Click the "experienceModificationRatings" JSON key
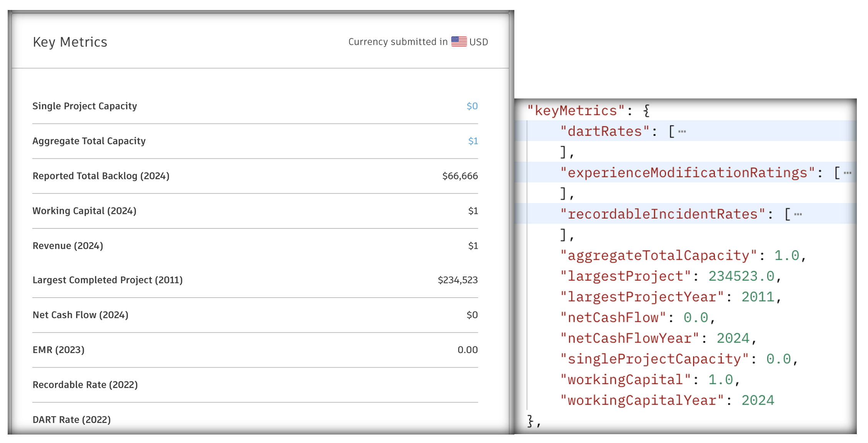Viewport: 868px width, 443px height. tap(687, 173)
